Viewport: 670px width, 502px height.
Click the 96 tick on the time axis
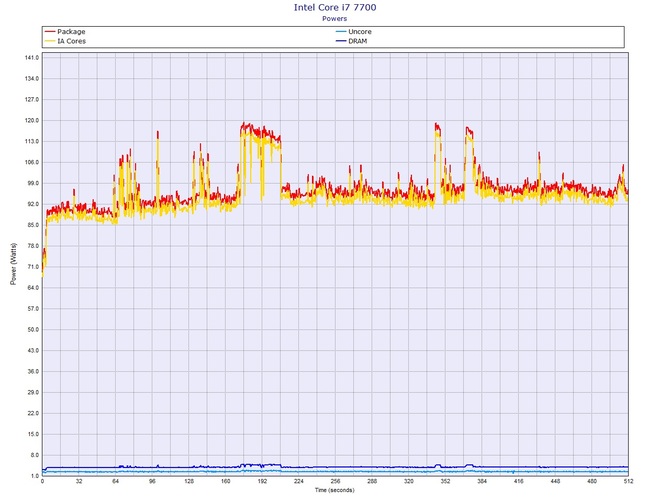152,481
